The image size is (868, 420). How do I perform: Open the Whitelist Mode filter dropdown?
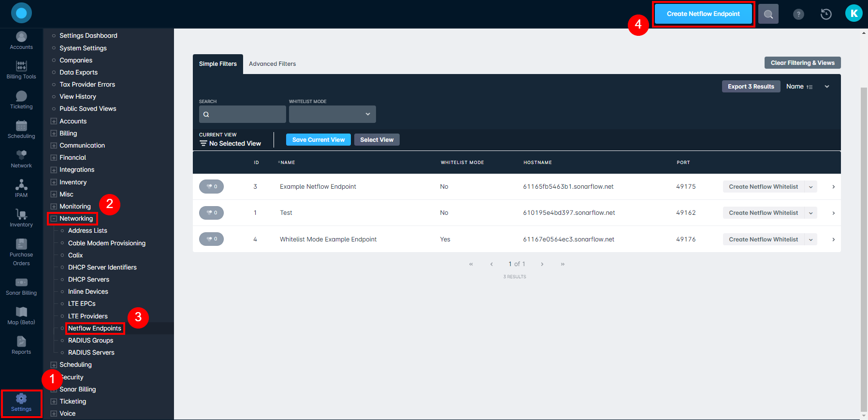tap(333, 114)
